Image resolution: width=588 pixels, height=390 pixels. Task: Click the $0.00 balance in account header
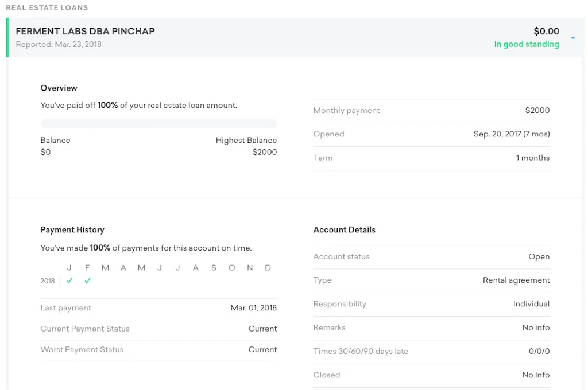546,32
